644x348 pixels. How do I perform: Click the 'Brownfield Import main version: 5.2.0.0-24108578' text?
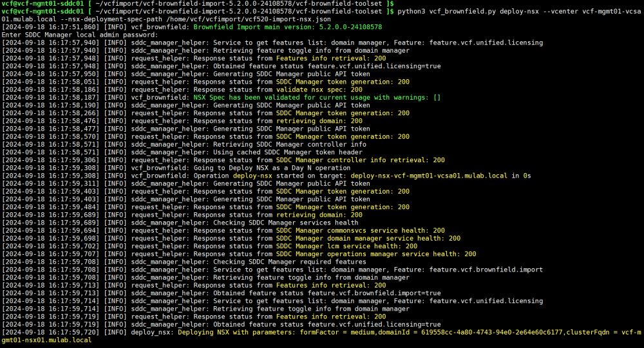287,27
